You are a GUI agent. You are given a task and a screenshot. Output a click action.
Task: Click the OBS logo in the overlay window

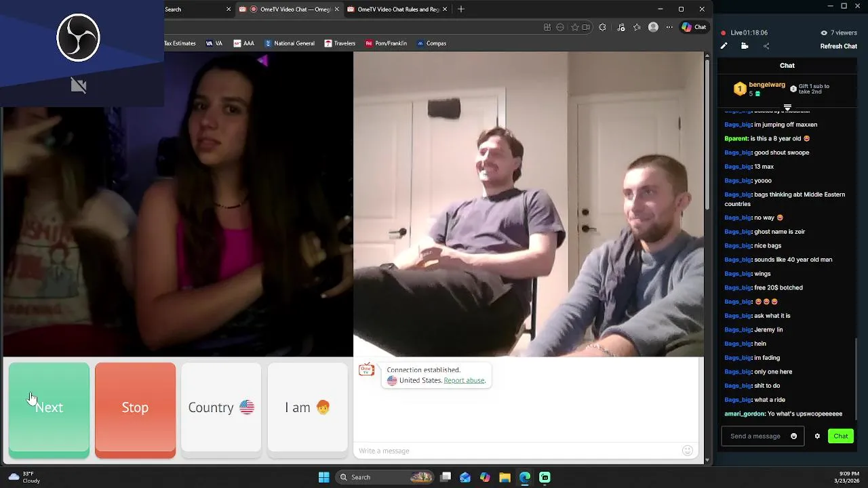click(78, 38)
